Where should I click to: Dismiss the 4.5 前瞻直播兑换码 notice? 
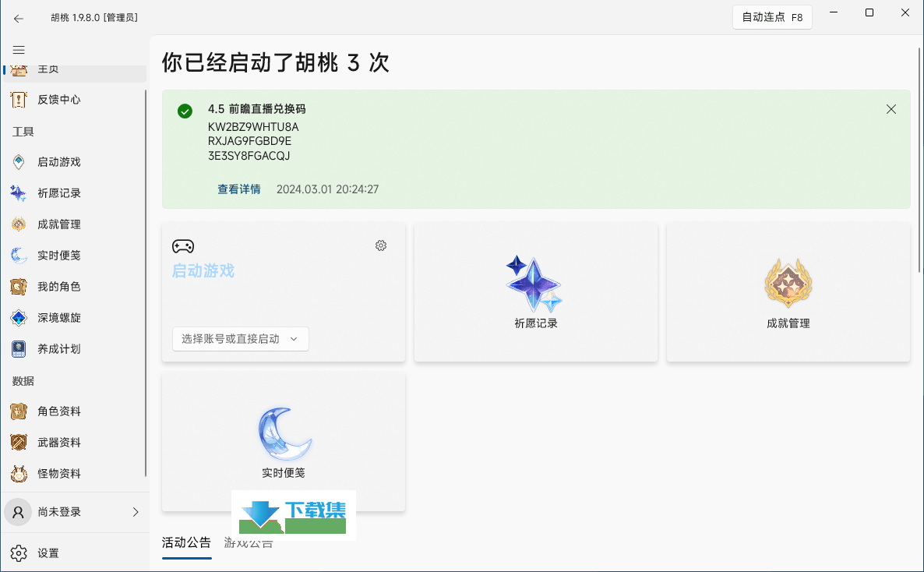pos(891,109)
